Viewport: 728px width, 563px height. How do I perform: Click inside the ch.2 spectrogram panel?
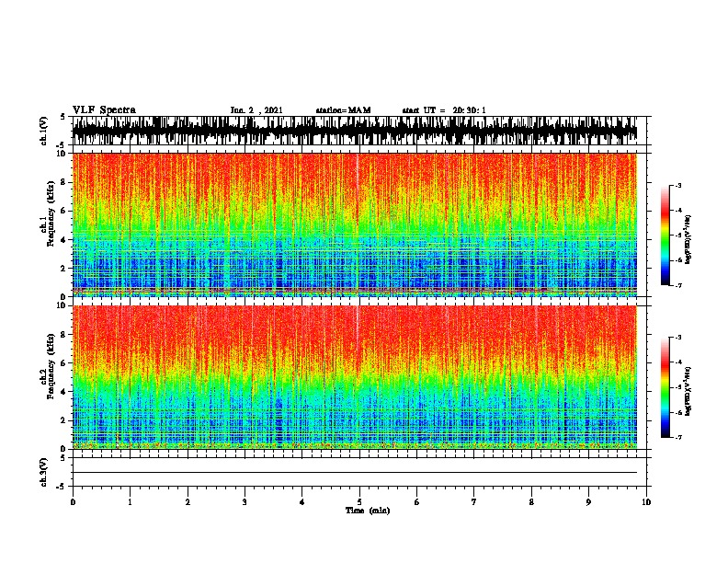pyautogui.click(x=355, y=377)
